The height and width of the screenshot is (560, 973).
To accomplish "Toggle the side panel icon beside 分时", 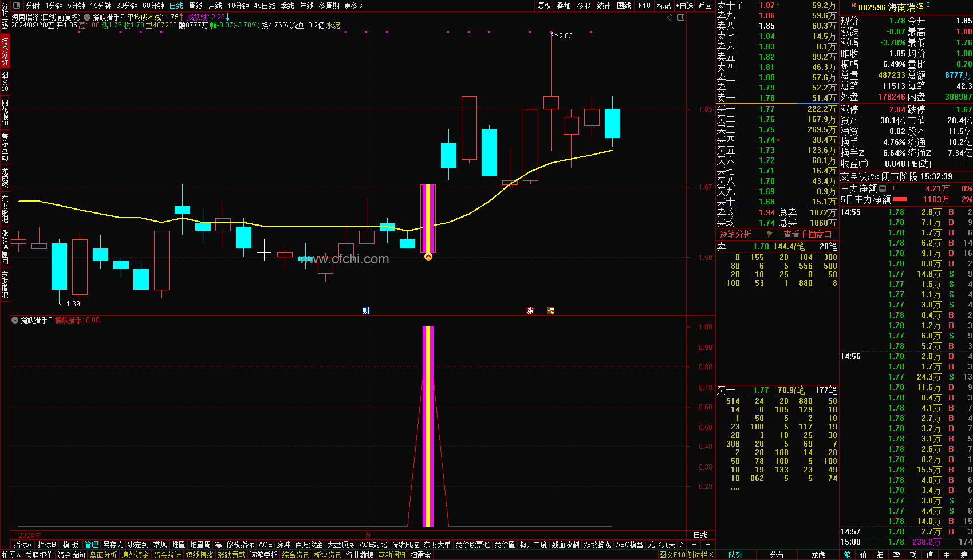I will pyautogui.click(x=16, y=6).
